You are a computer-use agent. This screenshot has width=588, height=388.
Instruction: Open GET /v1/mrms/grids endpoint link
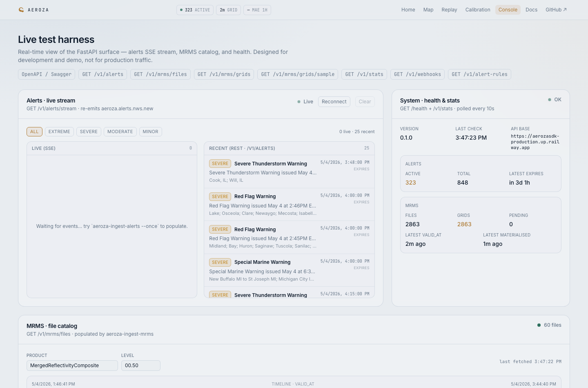point(224,74)
